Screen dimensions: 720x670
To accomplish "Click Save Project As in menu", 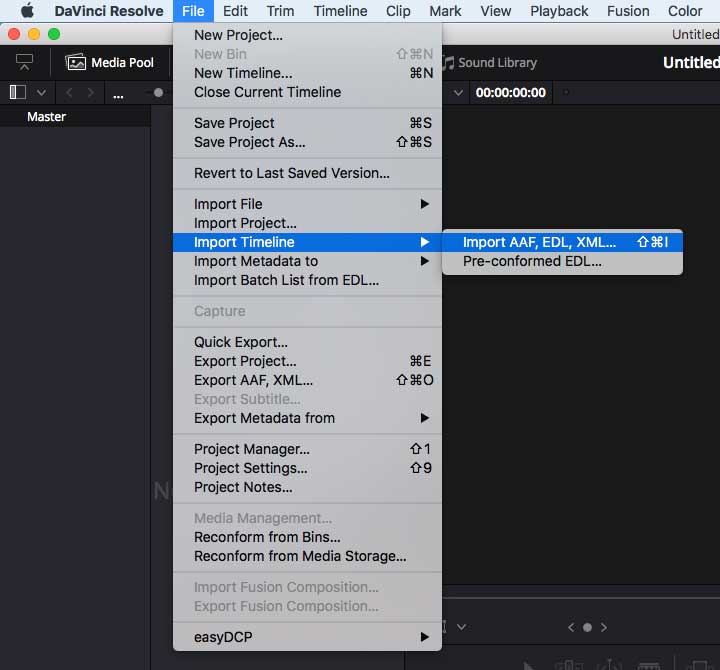I will point(250,142).
